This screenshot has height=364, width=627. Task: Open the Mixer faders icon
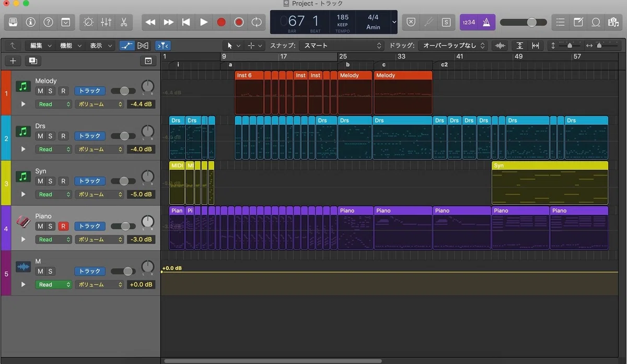[106, 22]
